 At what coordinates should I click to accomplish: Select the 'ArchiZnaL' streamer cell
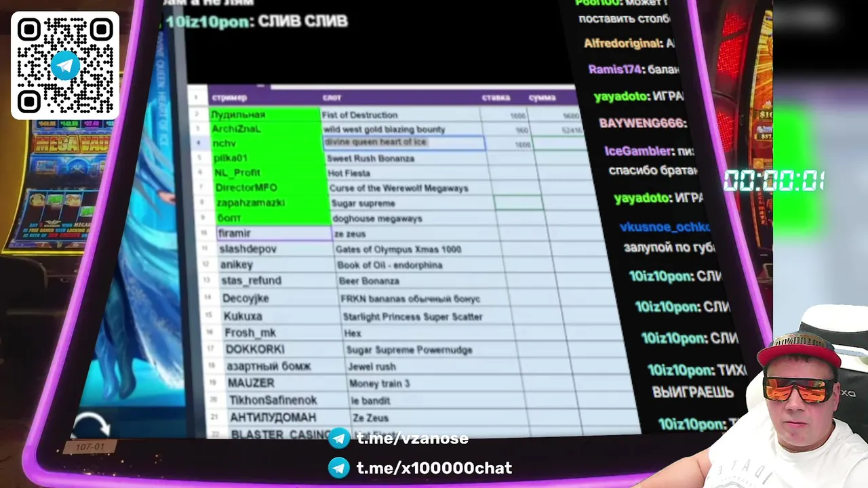coord(266,129)
